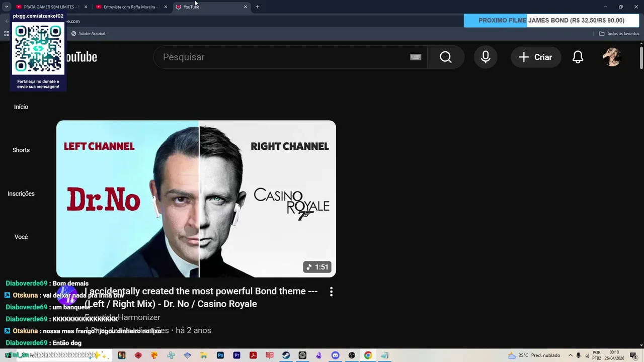Start voice search with the microphone icon
The height and width of the screenshot is (362, 644).
point(486,57)
